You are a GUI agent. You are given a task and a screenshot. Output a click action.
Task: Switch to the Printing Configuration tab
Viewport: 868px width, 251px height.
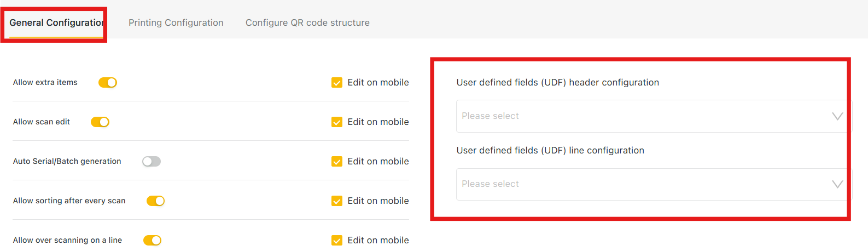pyautogui.click(x=176, y=22)
